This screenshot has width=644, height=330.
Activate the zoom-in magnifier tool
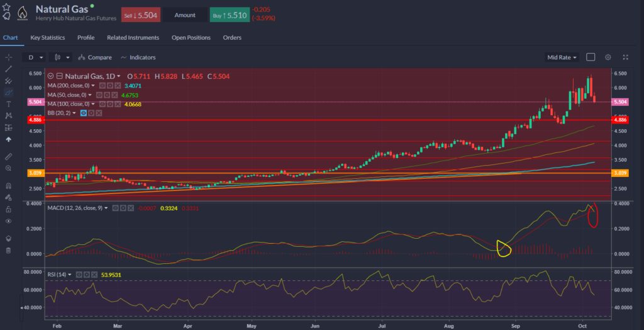tap(9, 168)
